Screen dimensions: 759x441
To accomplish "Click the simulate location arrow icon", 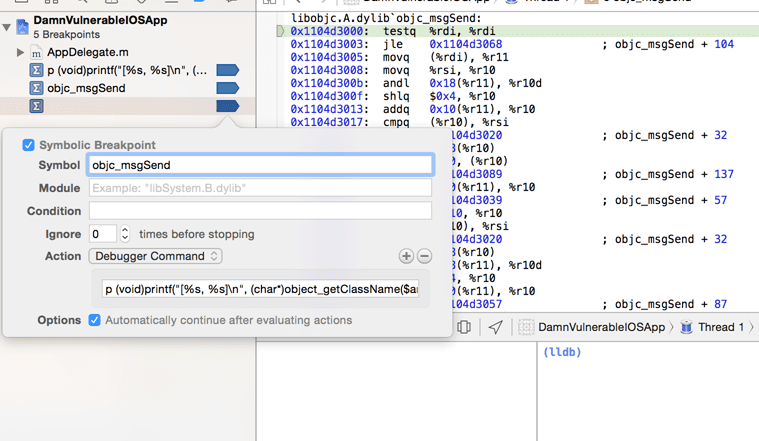I will 495,327.
